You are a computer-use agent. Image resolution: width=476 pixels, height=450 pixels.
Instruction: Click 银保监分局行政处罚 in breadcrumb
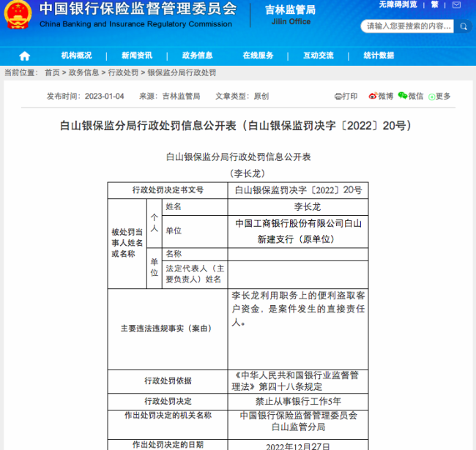tap(182, 72)
